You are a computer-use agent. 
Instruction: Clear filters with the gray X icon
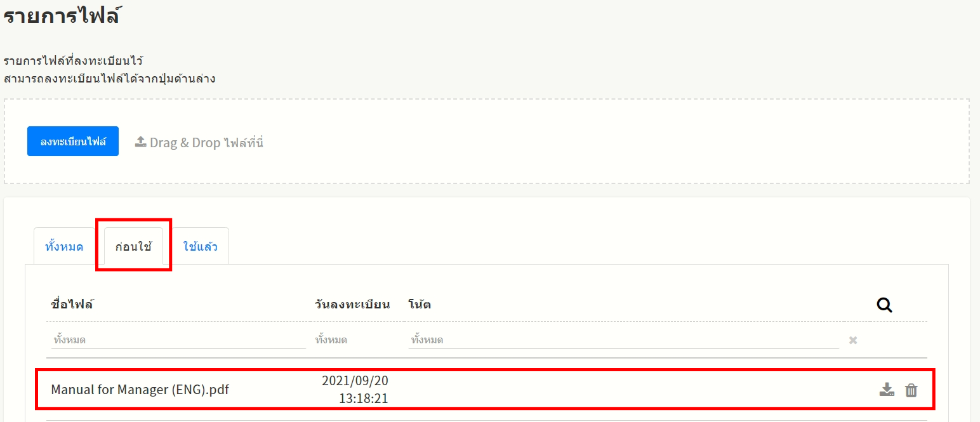click(x=853, y=341)
